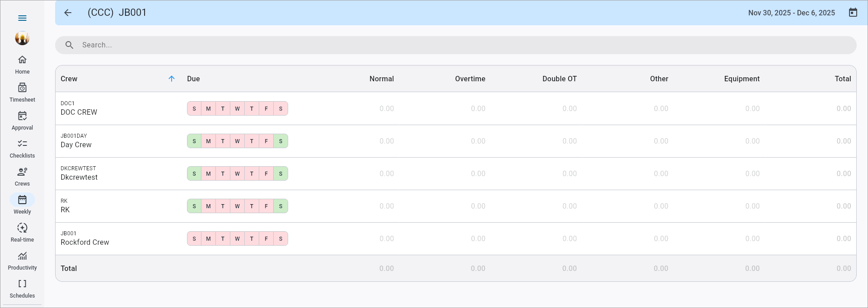Open Timesheet from sidebar

click(22, 93)
